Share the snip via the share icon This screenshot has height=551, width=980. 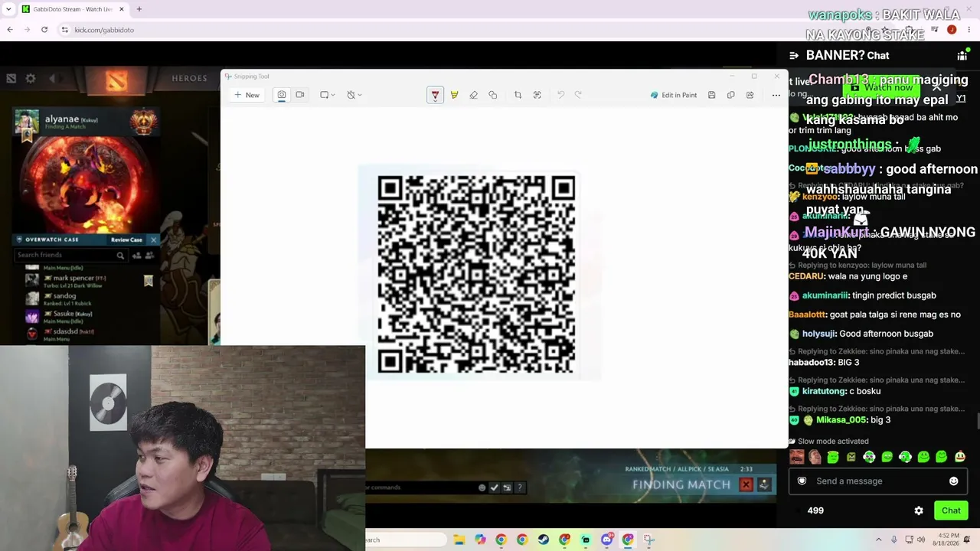tap(750, 95)
